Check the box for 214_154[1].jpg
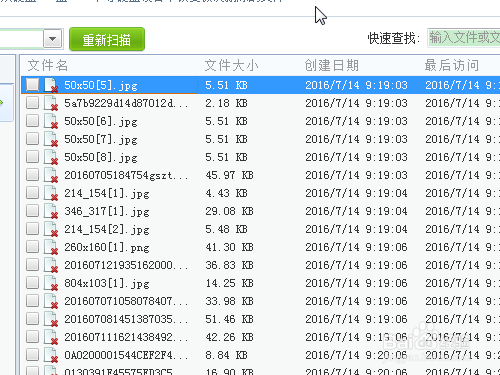 coord(33,193)
